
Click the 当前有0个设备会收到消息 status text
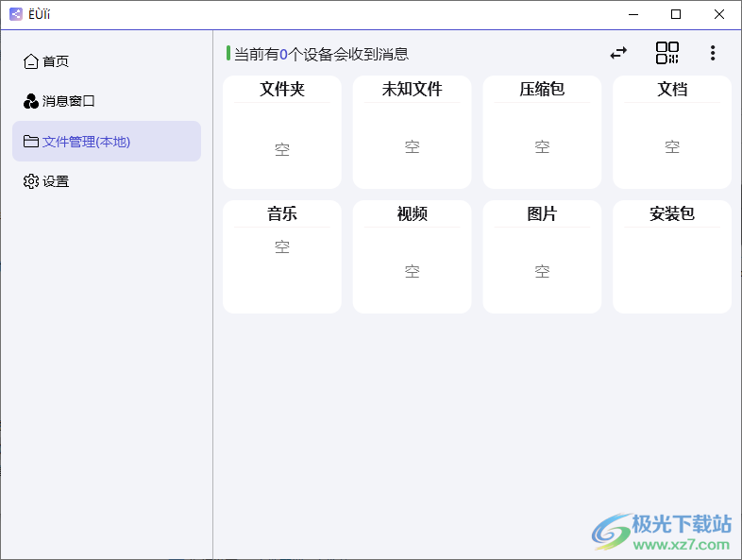pos(321,54)
